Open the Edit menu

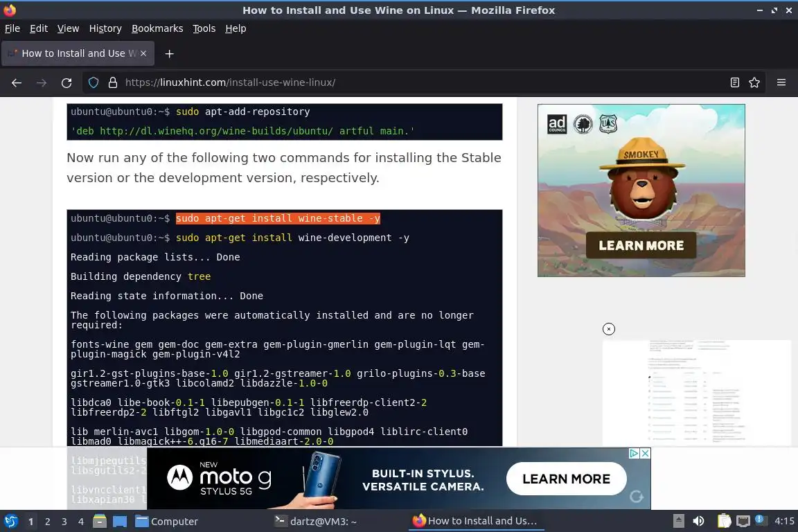coord(39,28)
